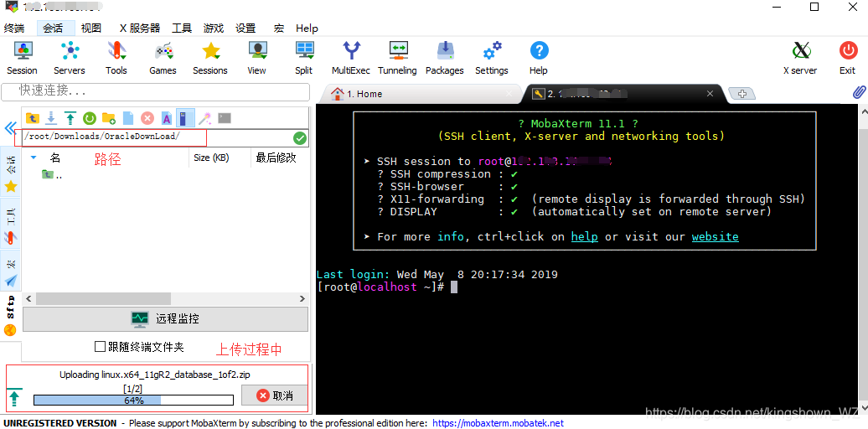Image resolution: width=868 pixels, height=429 pixels.
Task: Open the 会话 vertical sidebar tab
Action: (x=11, y=172)
